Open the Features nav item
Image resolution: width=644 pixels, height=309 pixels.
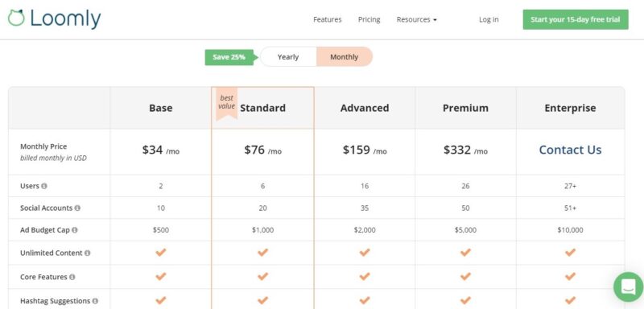328,19
